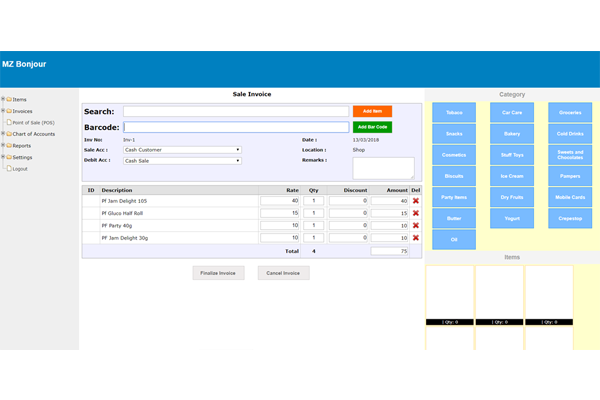Click the Logout page icon in sidebar

(x=9, y=169)
